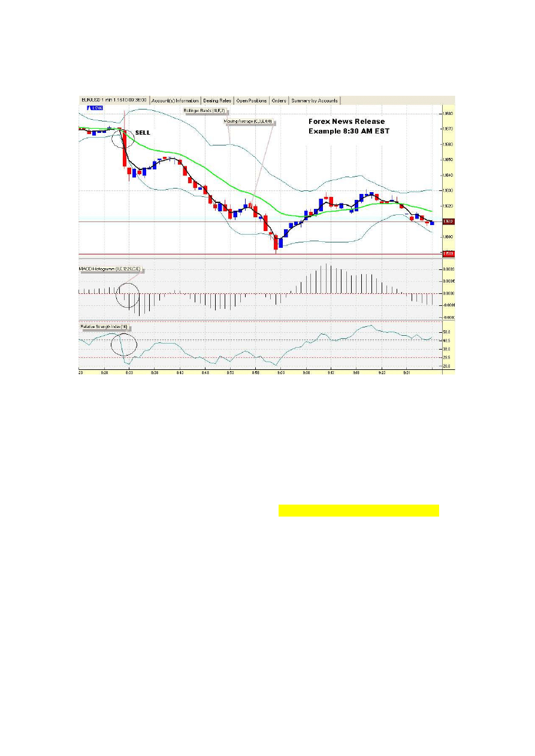Go to the Orders tab
The image size is (535, 756).
pos(279,101)
